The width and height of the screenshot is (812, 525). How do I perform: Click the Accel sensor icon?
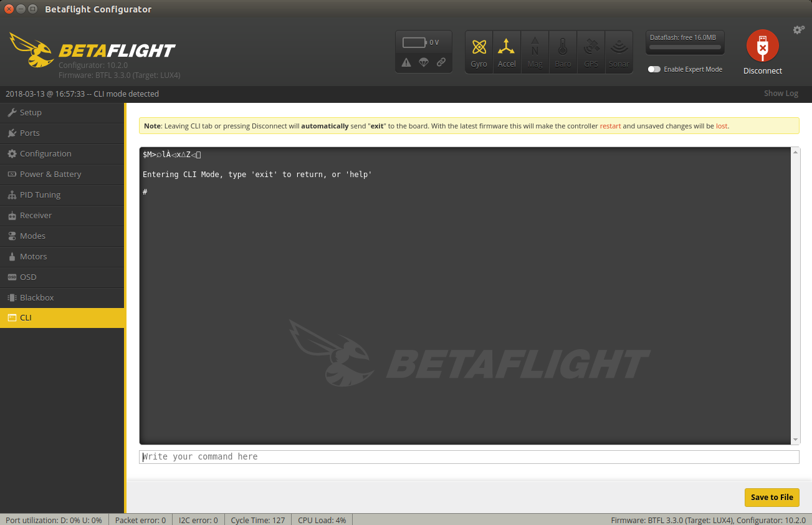(x=507, y=52)
